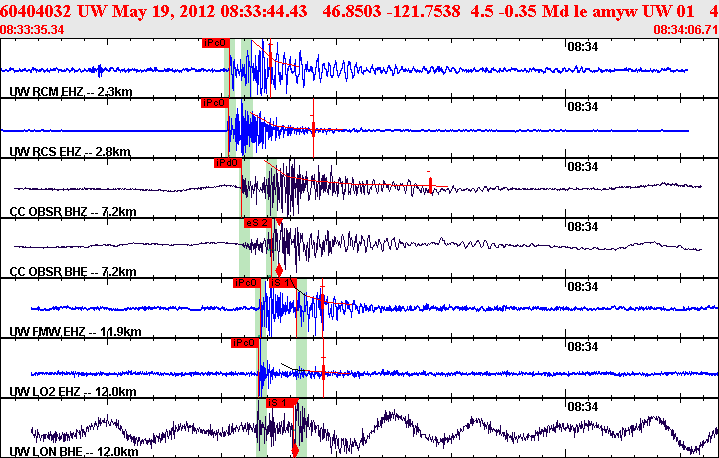Click the CC OBSR BHZ channel label

pos(73,212)
